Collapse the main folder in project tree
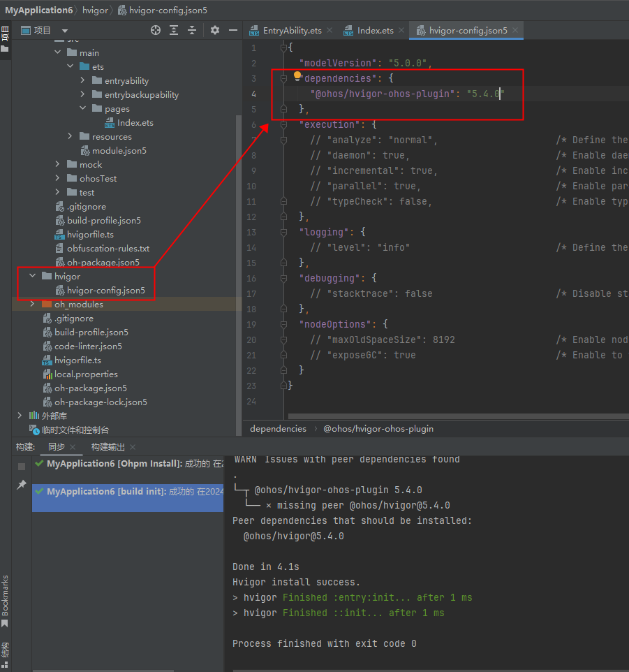This screenshot has width=629, height=672. (x=58, y=52)
